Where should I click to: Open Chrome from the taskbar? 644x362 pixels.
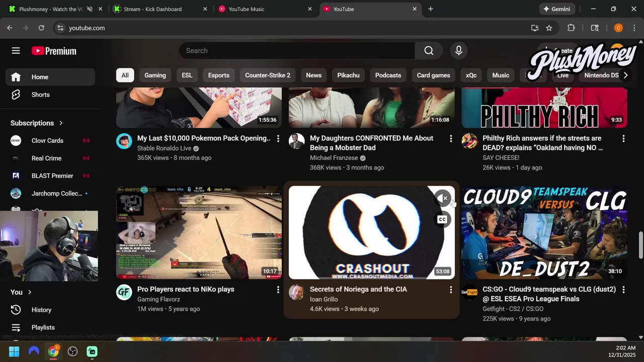click(53, 351)
